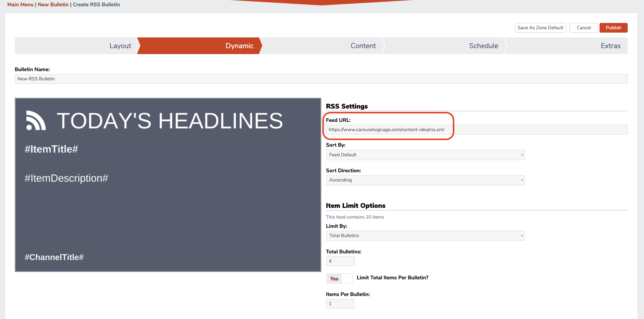Image resolution: width=644 pixels, height=319 pixels.
Task: Click the #ChannelTitle# placeholder in preview
Action: tap(54, 257)
